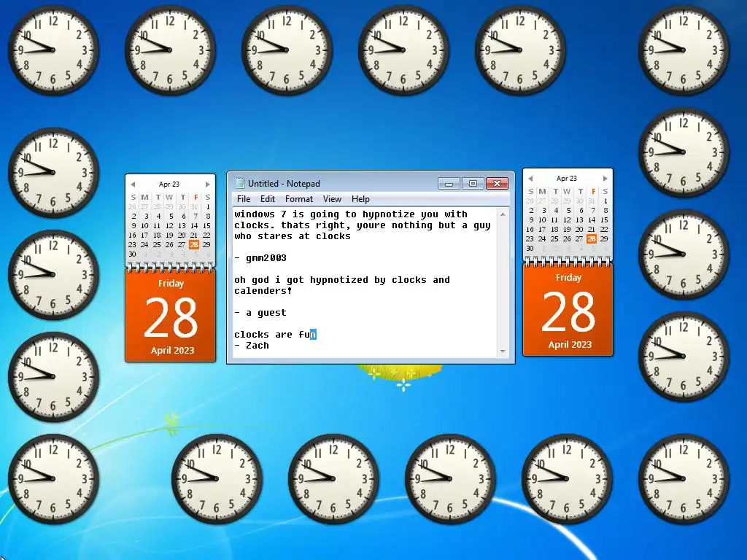Image resolution: width=747 pixels, height=560 pixels.
Task: Select highlighted date 28 in the left calendar grid
Action: [194, 245]
